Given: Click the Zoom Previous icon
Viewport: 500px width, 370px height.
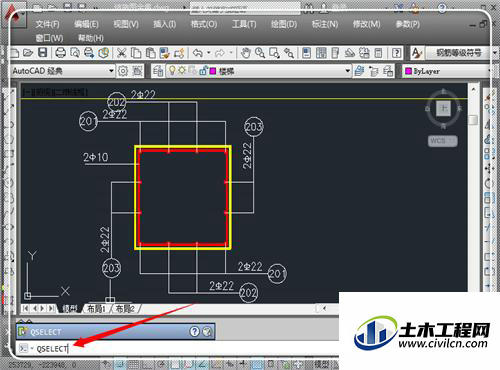Looking at the screenshot, I should coord(289,53).
